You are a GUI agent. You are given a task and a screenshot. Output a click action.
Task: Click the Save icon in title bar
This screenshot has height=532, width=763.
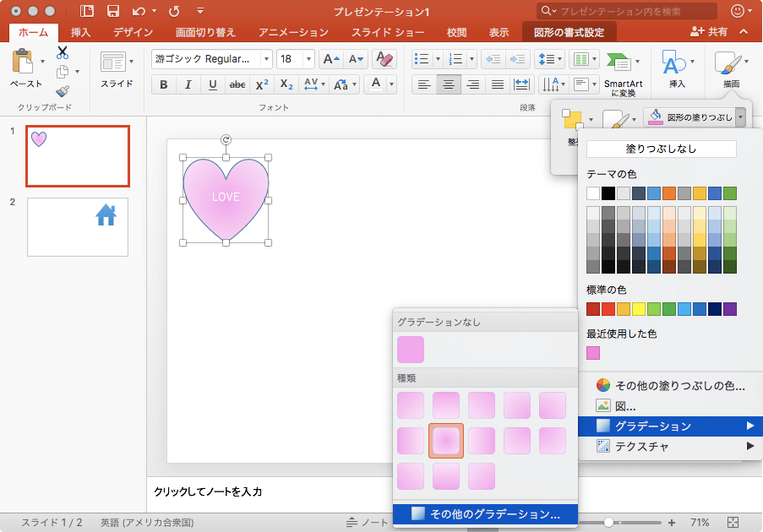click(x=112, y=11)
